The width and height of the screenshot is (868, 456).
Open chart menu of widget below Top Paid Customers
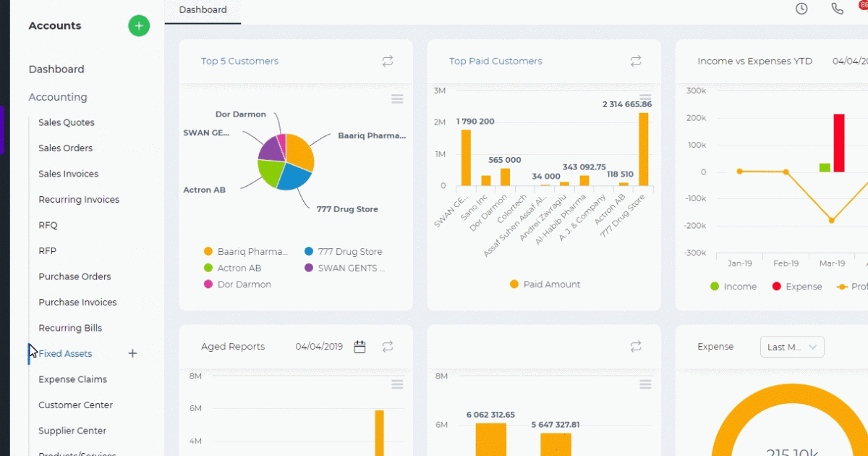click(x=645, y=384)
